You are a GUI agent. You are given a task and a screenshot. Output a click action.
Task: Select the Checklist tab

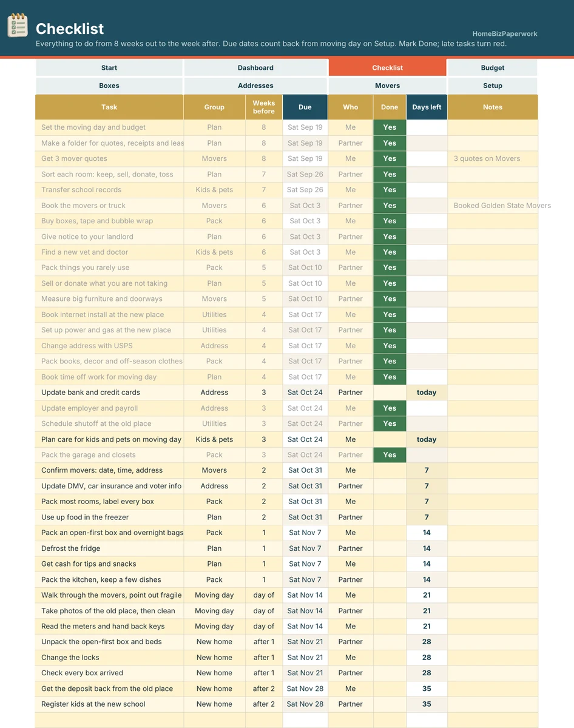tap(388, 68)
